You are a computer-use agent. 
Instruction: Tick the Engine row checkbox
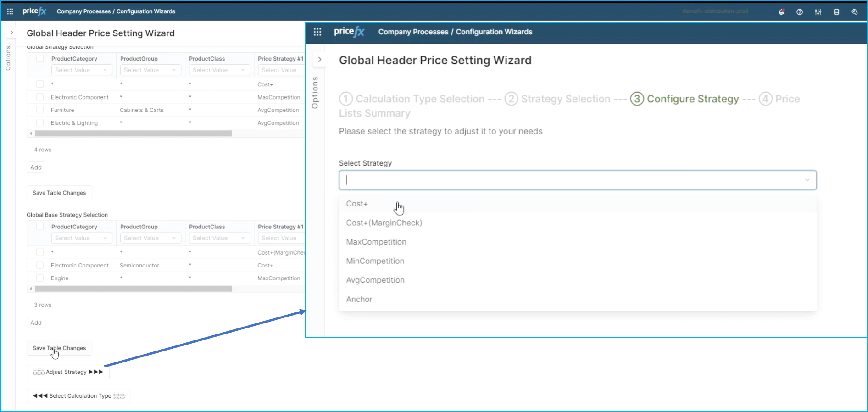point(40,278)
